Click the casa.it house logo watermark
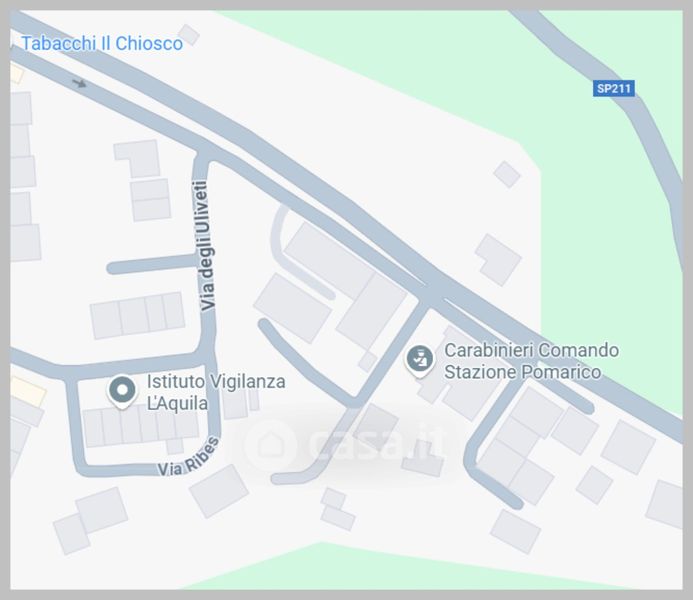This screenshot has height=600, width=693. (x=270, y=443)
